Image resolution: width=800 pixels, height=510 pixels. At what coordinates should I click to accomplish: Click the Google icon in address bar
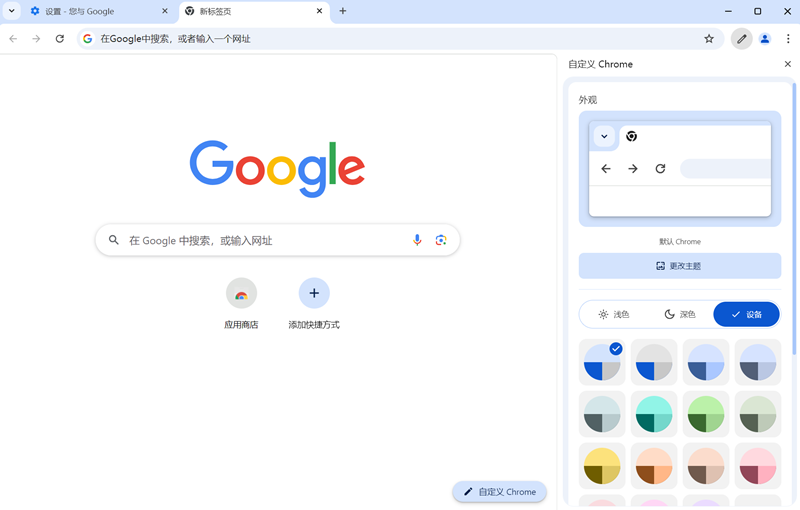[x=88, y=39]
